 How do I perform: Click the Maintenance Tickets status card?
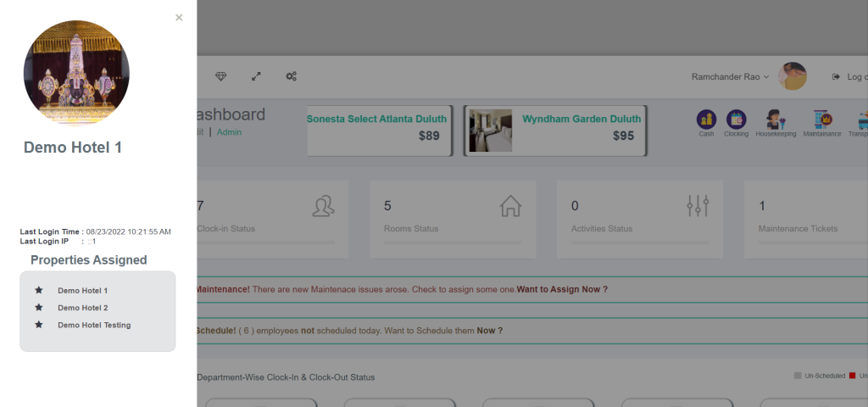(x=805, y=219)
